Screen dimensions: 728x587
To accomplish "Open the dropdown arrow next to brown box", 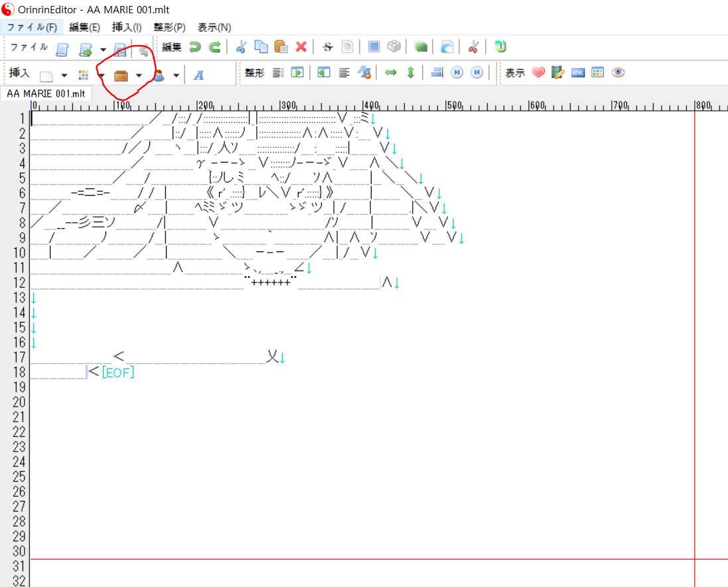I will coord(139,76).
